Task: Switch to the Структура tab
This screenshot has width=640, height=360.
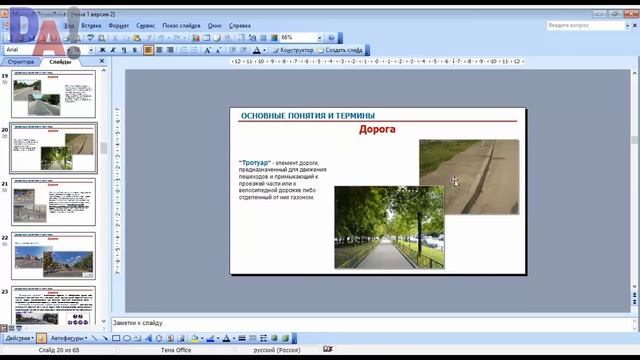Action: (x=20, y=62)
